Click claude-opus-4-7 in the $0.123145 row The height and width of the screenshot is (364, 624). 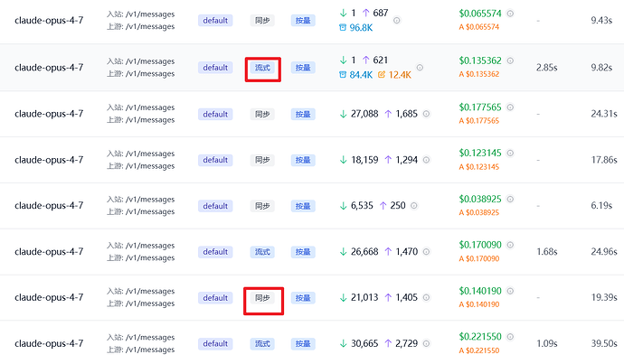point(49,160)
